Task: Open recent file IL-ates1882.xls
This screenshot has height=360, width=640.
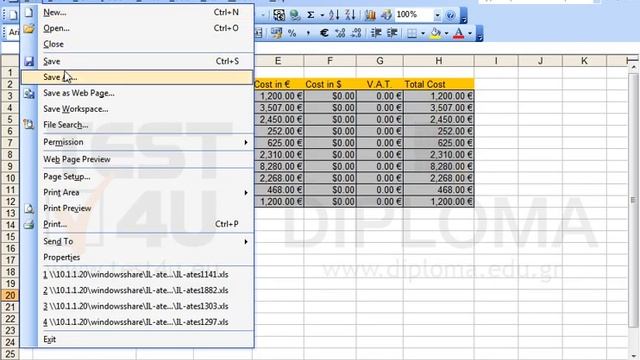Action: coord(137,290)
